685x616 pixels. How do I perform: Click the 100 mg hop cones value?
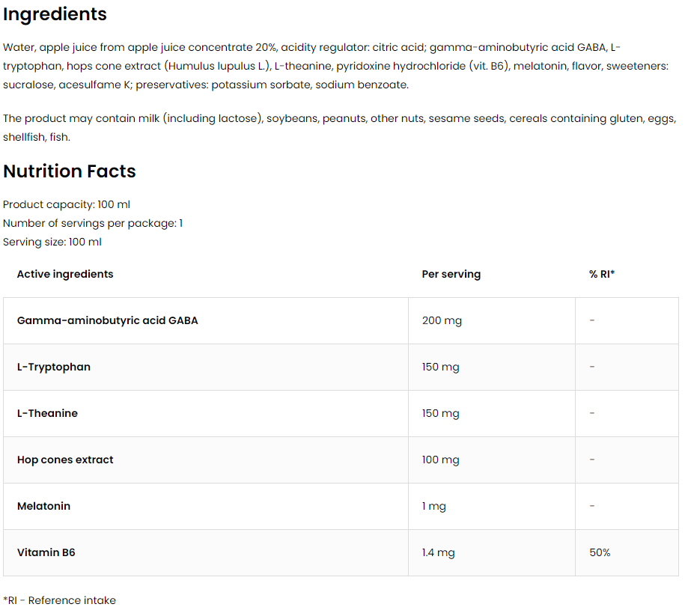(x=441, y=460)
